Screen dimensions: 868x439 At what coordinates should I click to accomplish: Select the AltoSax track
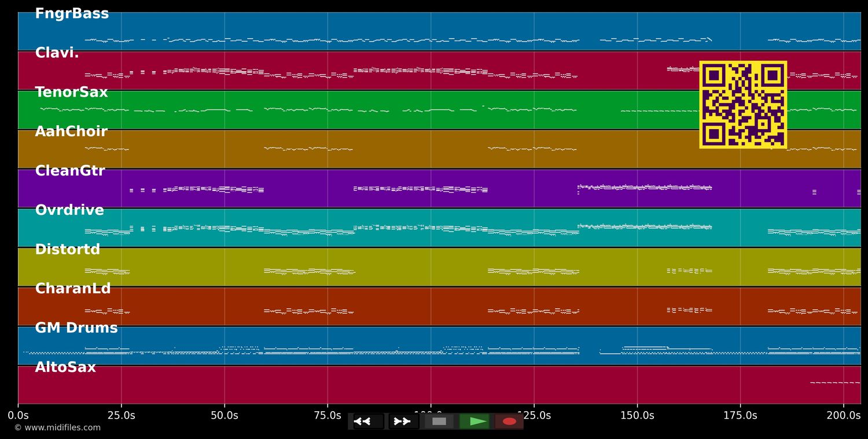coord(64,367)
